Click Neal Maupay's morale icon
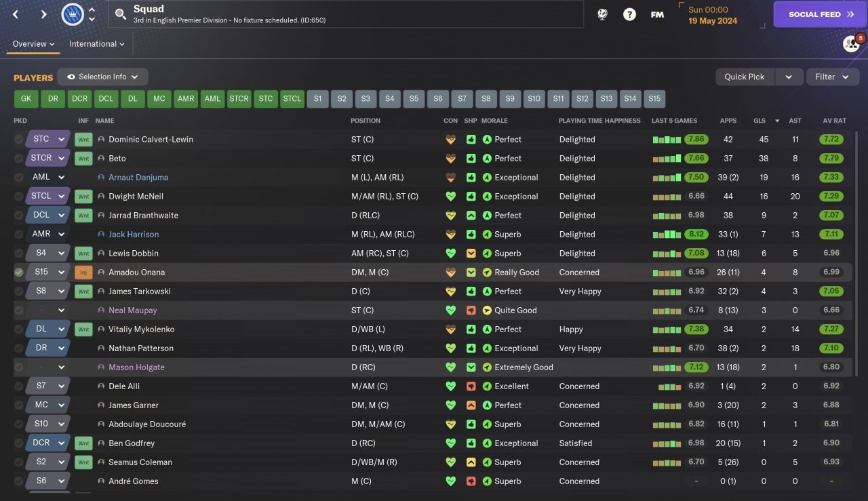Image resolution: width=868 pixels, height=501 pixels. 486,310
